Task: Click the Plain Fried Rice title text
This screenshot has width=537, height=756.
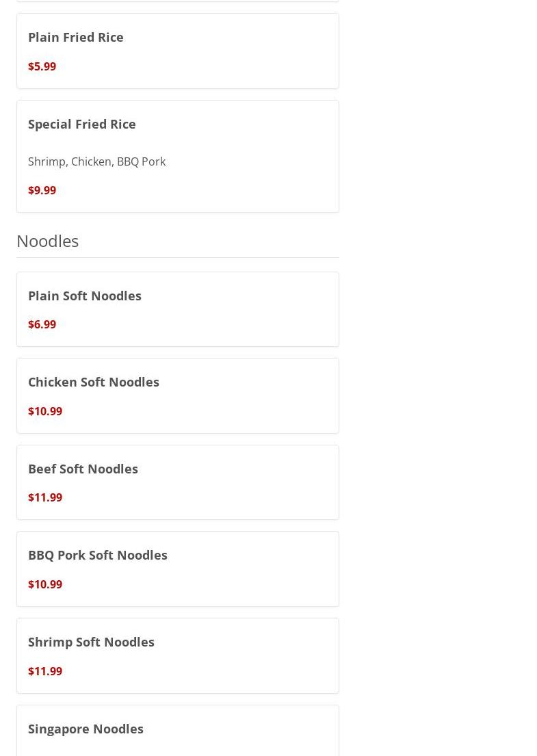Action: [x=76, y=37]
